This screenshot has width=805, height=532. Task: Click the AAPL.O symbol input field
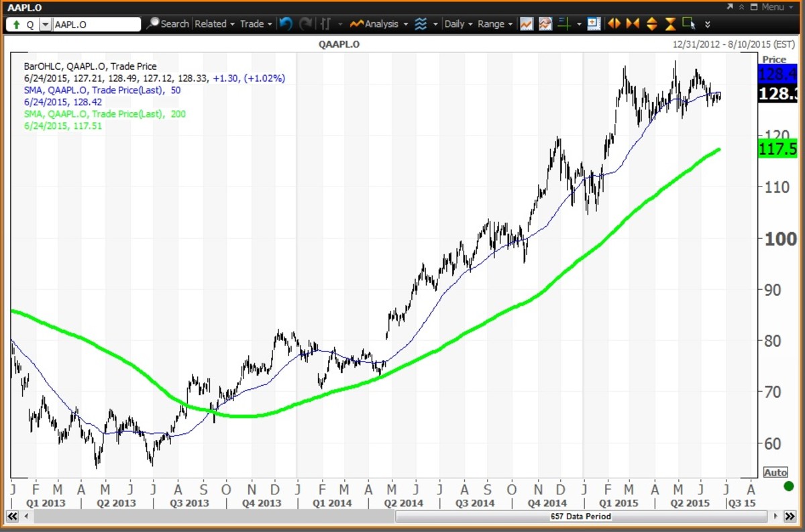pos(97,24)
